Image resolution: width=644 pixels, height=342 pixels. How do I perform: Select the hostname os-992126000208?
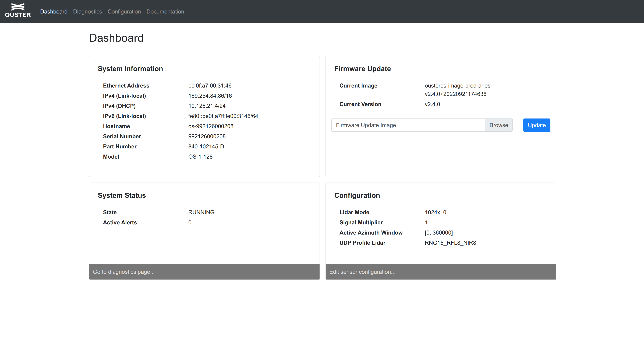211,126
